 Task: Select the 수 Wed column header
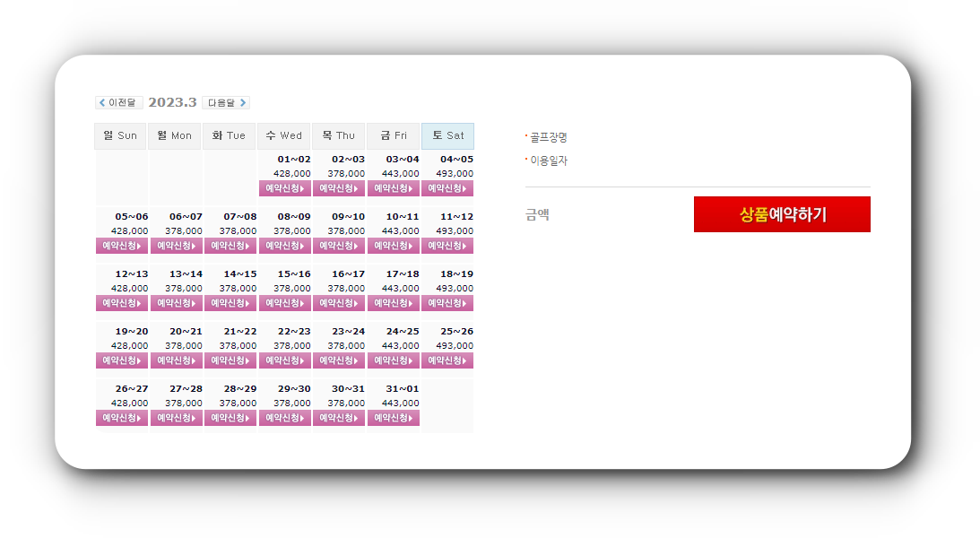pos(283,135)
